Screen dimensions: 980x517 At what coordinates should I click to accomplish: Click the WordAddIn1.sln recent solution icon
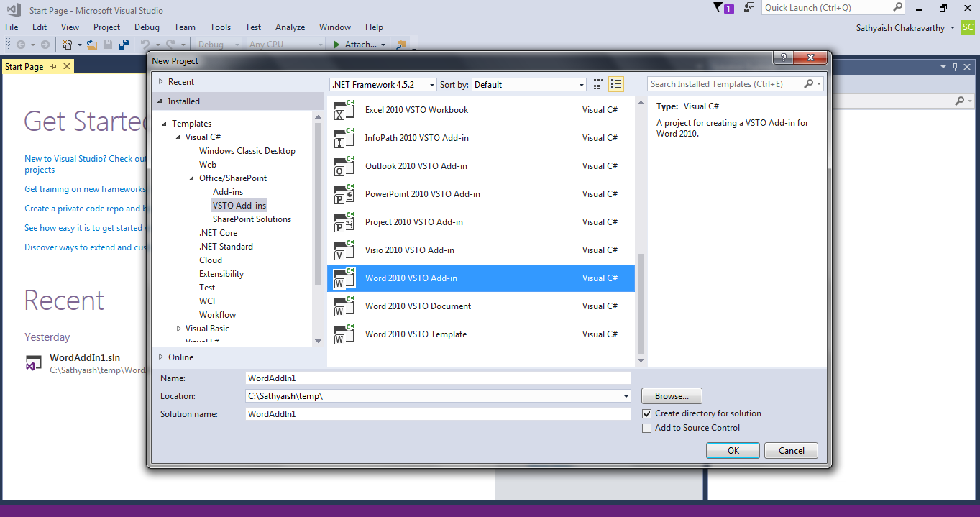(32, 363)
